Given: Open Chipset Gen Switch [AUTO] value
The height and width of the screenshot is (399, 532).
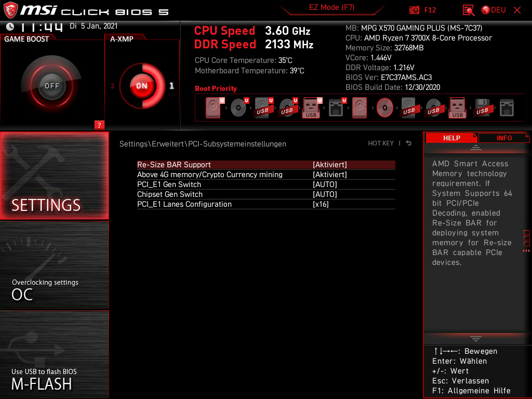Looking at the screenshot, I should [325, 194].
